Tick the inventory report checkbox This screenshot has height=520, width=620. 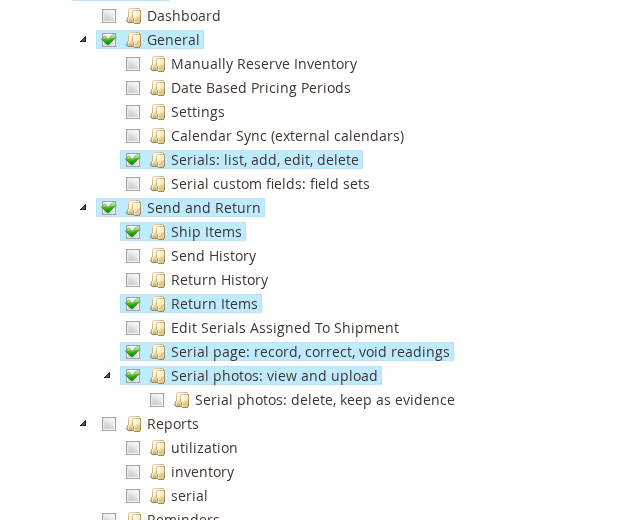click(133, 472)
